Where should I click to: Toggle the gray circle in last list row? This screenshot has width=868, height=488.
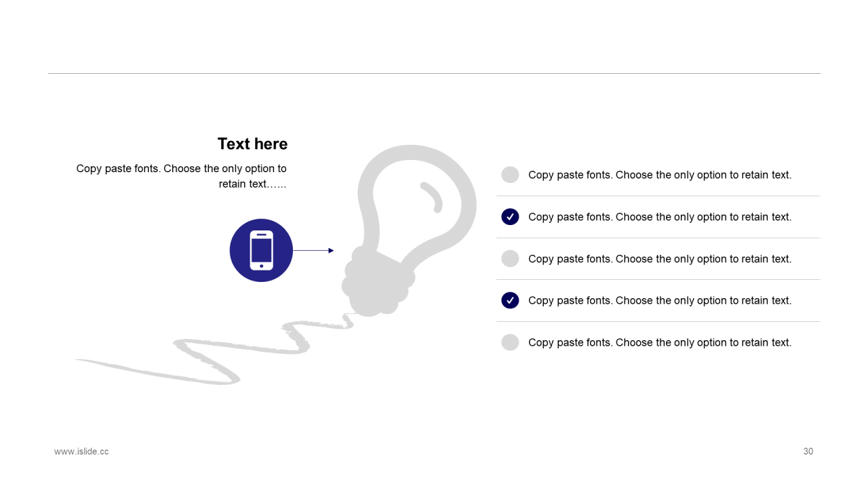[x=510, y=342]
